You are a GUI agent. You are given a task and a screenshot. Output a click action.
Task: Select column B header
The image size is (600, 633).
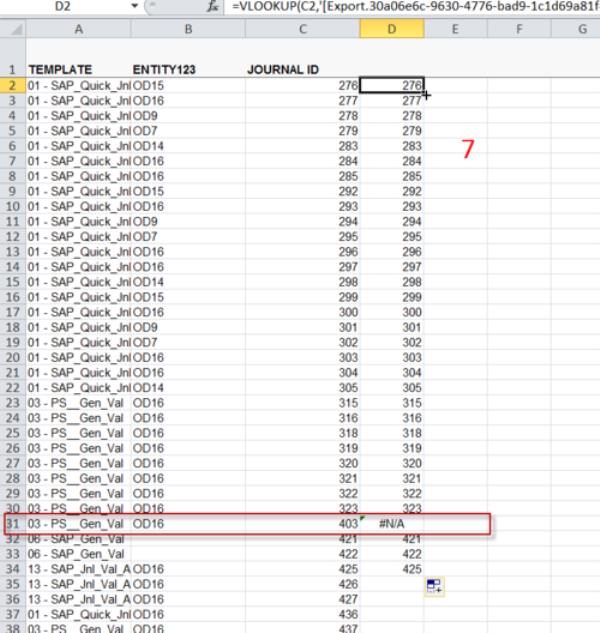pos(188,29)
